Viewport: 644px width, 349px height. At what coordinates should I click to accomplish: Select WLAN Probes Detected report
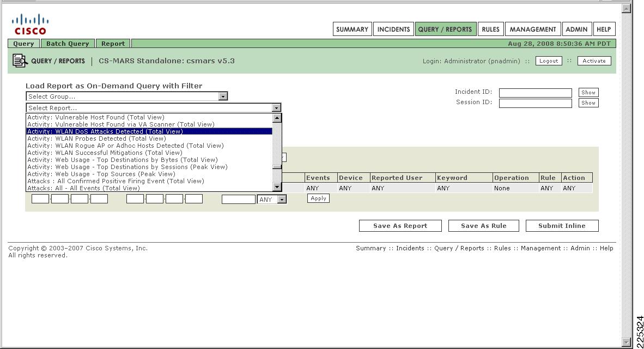[149, 139]
